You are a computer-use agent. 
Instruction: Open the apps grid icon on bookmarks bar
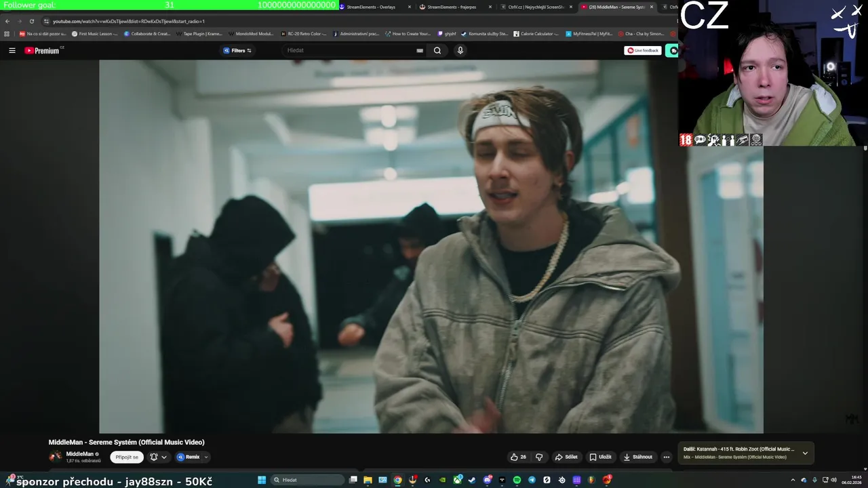coord(7,33)
